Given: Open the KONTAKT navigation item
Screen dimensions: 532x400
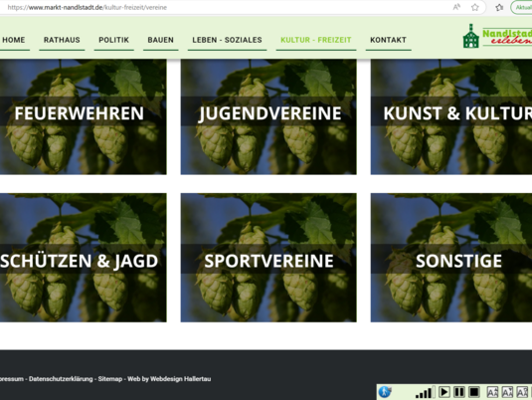Looking at the screenshot, I should click(x=388, y=40).
